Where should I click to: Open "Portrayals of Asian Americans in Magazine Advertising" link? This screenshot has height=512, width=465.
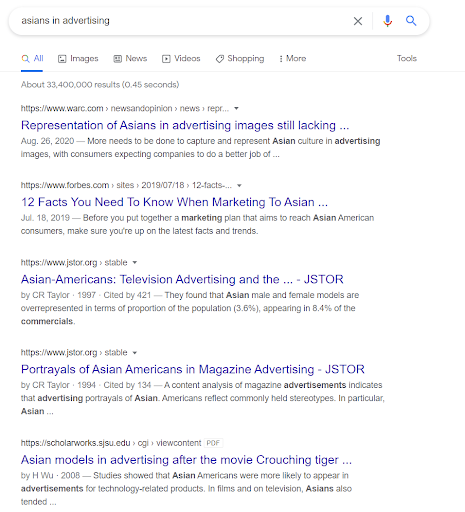point(193,369)
